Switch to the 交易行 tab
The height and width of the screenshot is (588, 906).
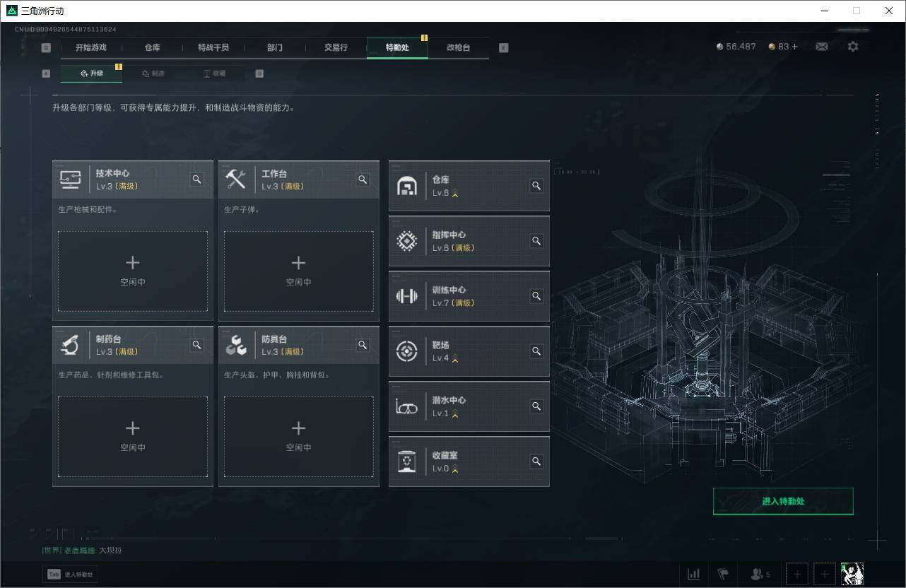335,47
